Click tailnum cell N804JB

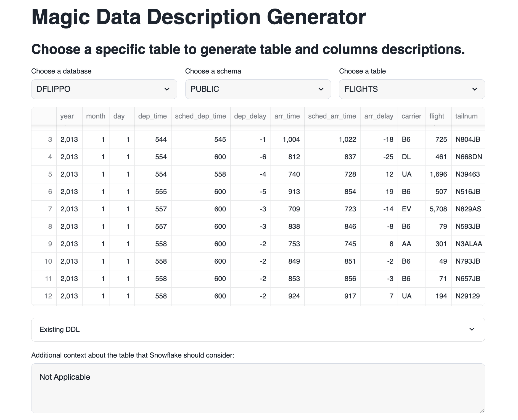(x=468, y=139)
